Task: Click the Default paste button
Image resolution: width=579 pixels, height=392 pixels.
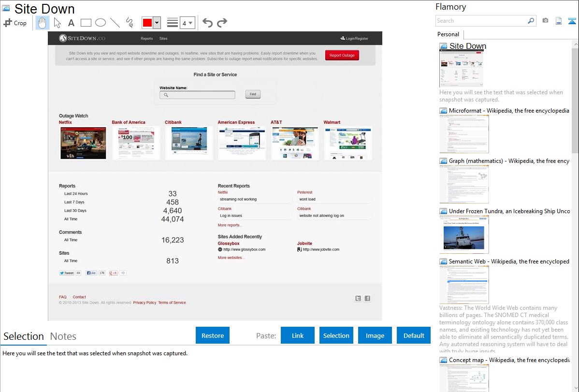Action: (414, 335)
